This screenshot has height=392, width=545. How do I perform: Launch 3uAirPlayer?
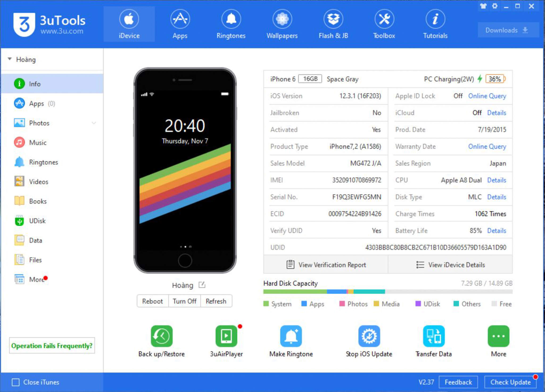point(226,336)
